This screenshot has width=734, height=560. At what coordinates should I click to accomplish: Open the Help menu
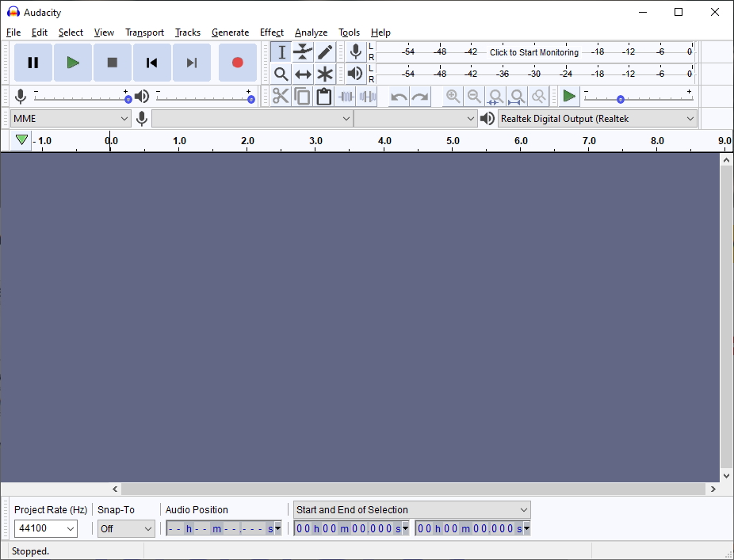380,32
